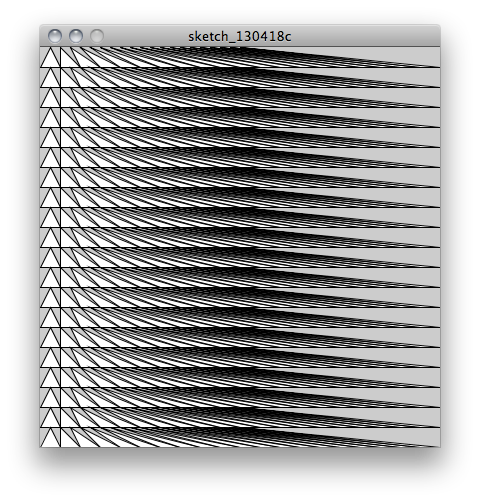Close the sketch_130418c window
Image resolution: width=480 pixels, height=502 pixels.
(55, 36)
